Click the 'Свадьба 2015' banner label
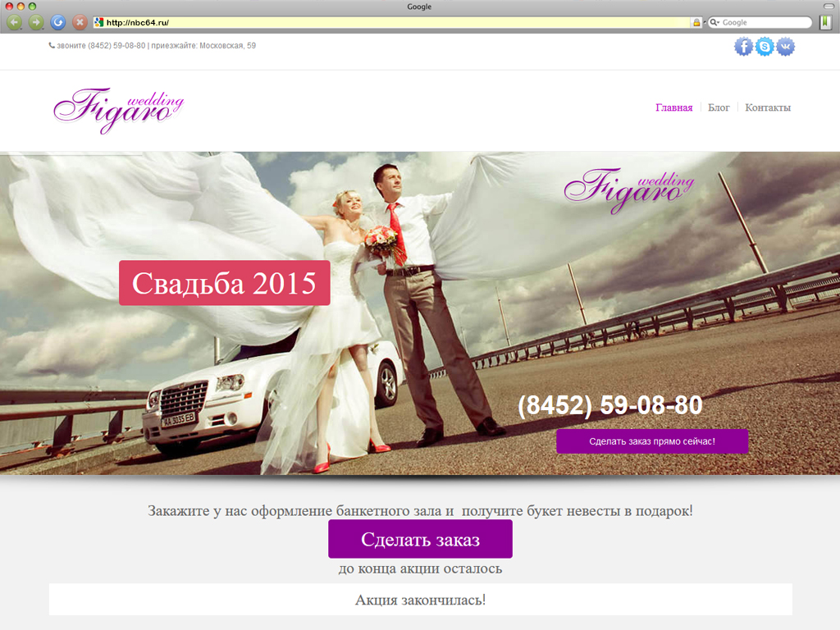840x630 pixels. click(225, 283)
